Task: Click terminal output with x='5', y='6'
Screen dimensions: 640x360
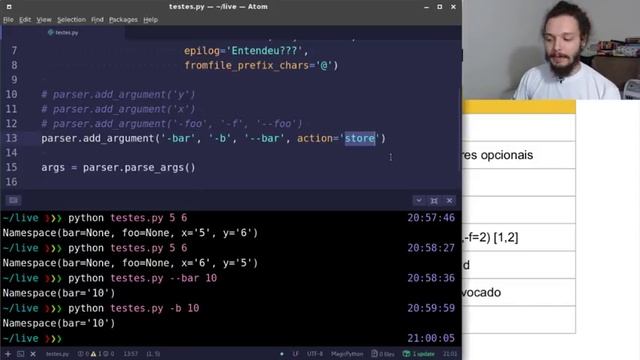Action: 130,233
